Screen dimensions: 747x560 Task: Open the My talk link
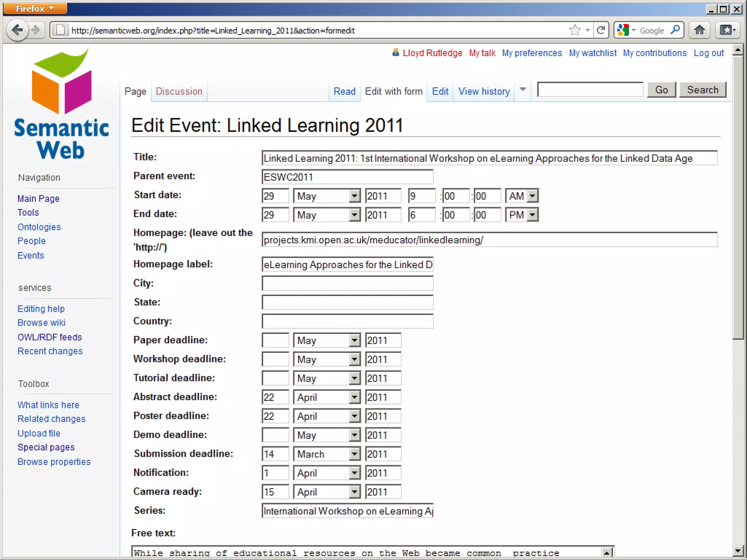[482, 53]
